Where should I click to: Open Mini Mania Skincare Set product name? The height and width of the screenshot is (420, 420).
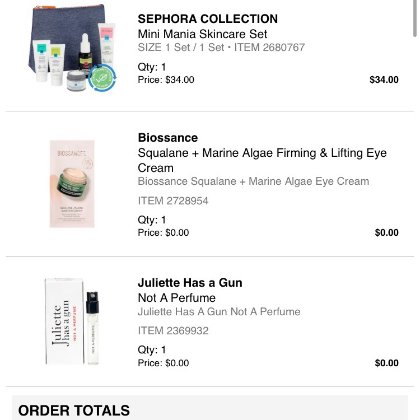coord(202,34)
